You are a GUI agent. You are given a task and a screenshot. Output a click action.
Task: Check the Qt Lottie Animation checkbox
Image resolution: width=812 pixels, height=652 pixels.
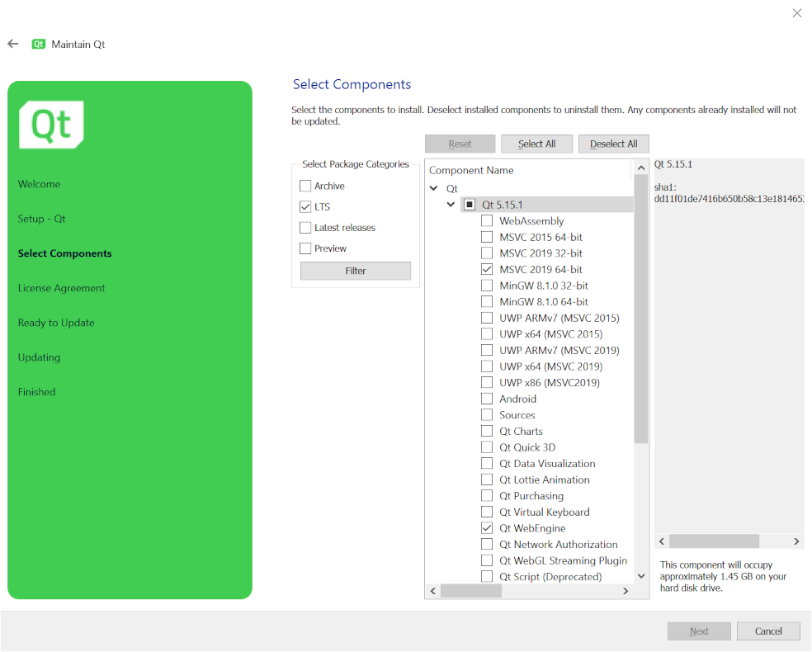pos(487,480)
